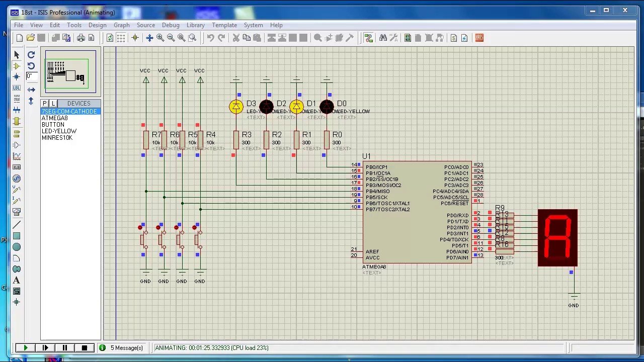Click the L library manager button
644x362 pixels.
(x=53, y=104)
